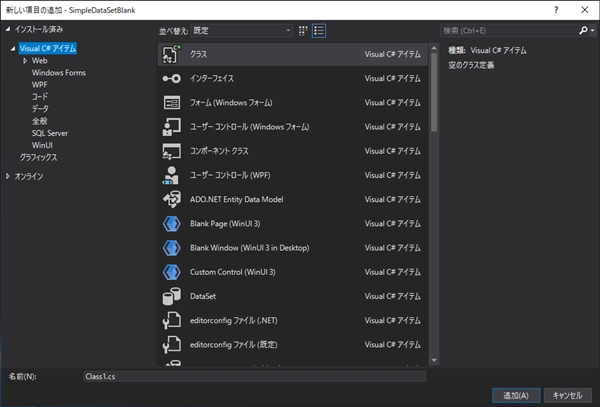Click the Web tree label

point(39,61)
